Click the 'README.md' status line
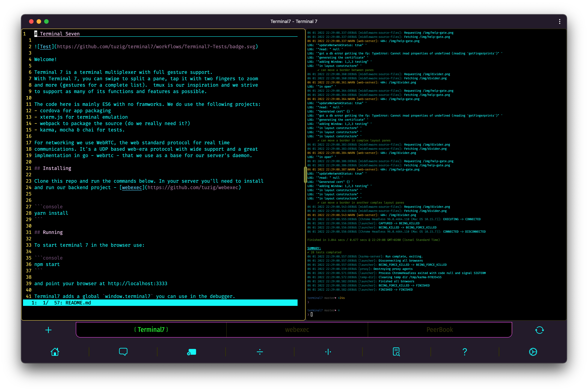Image resolution: width=588 pixels, height=391 pixels. click(160, 303)
